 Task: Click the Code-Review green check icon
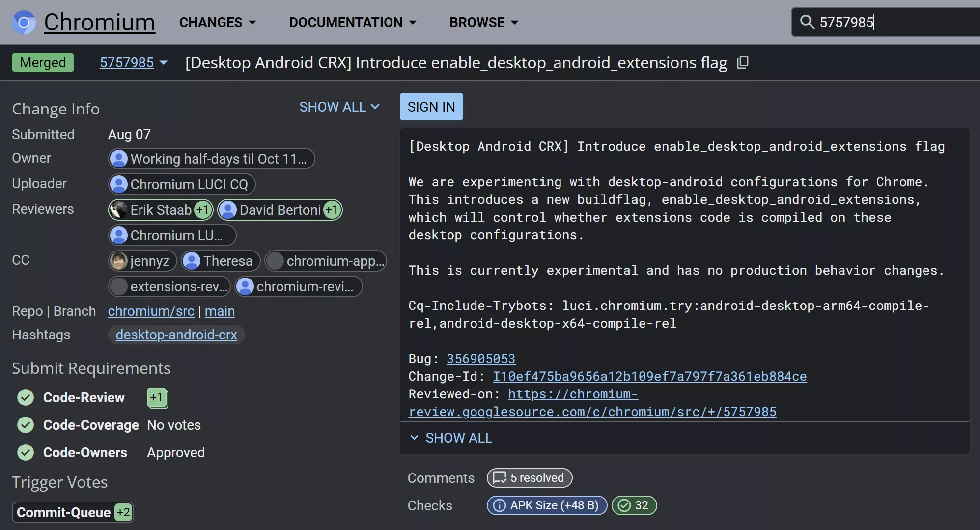click(x=26, y=397)
